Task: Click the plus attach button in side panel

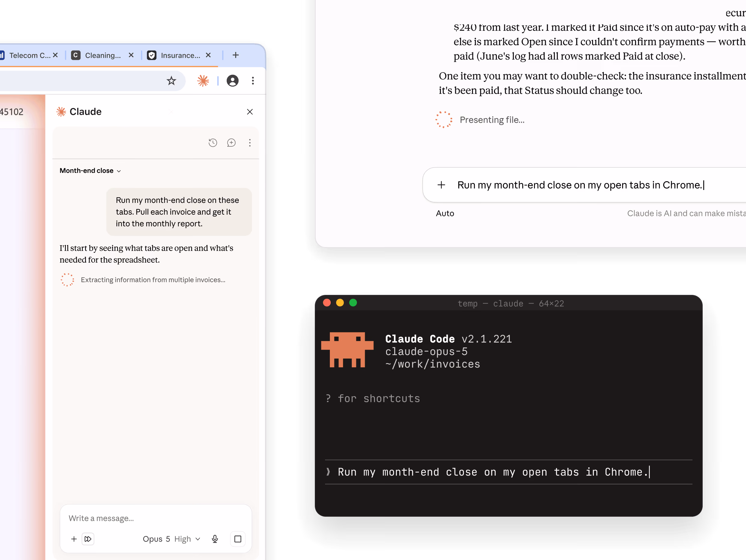Action: pyautogui.click(x=74, y=539)
